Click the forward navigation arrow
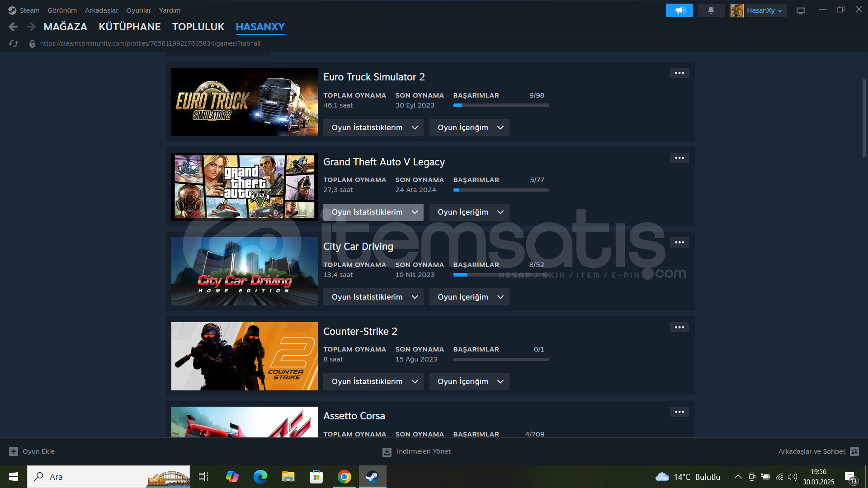This screenshot has height=488, width=868. (x=31, y=27)
